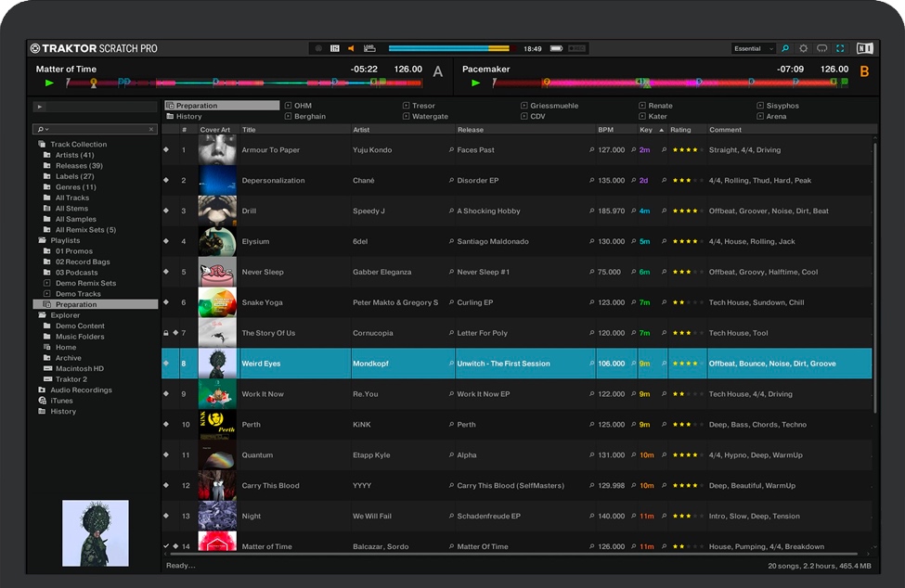The height and width of the screenshot is (588, 905).
Task: Click the preview player play button
Action: [x=40, y=107]
